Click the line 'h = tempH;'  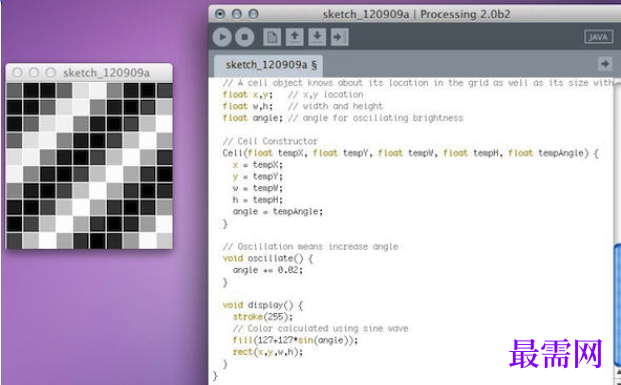(x=258, y=200)
